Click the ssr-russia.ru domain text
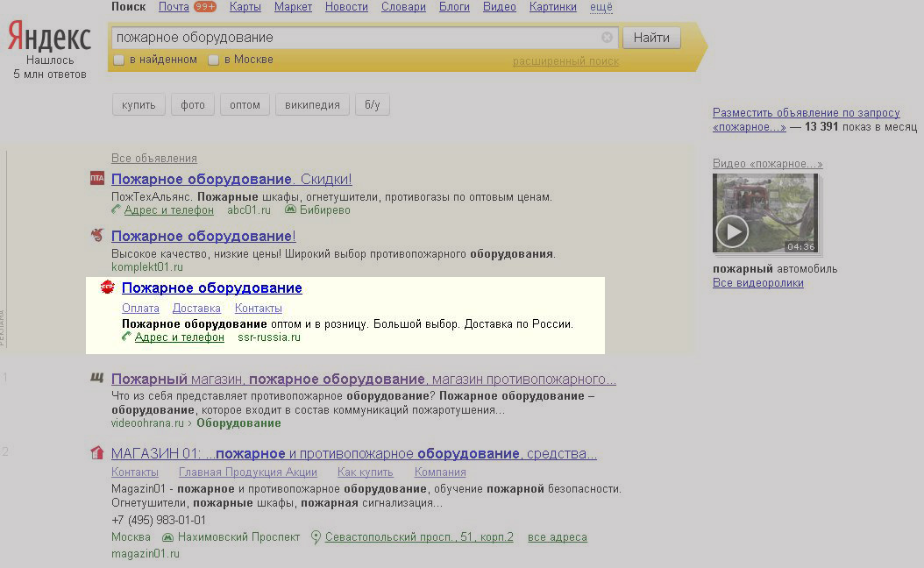The image size is (924, 568). (x=269, y=337)
